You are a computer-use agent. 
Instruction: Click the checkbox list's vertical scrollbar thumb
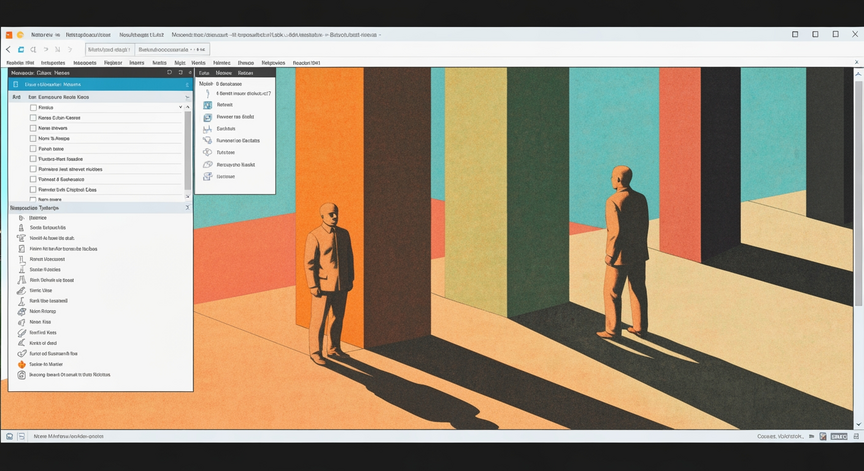click(187, 150)
